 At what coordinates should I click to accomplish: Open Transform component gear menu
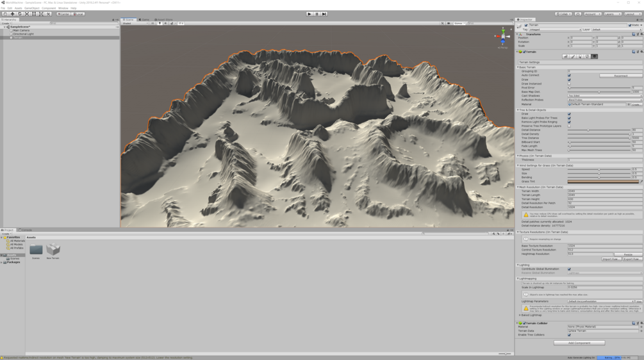641,34
